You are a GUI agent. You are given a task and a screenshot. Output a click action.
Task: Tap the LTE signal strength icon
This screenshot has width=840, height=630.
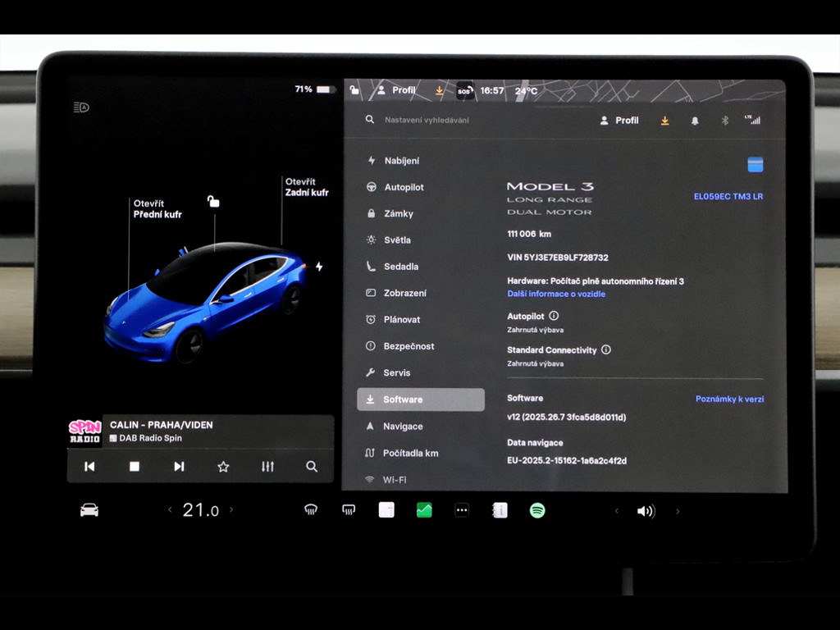click(x=753, y=120)
